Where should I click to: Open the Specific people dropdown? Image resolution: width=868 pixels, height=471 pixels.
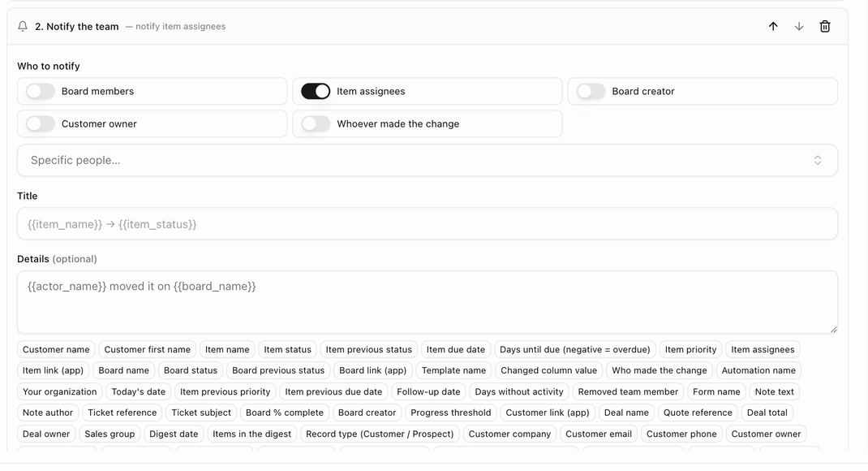[427, 160]
